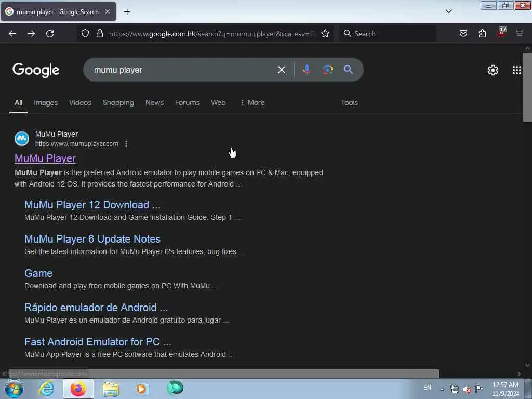
Task: Focus the Firefox address bar URL
Action: (x=212, y=34)
